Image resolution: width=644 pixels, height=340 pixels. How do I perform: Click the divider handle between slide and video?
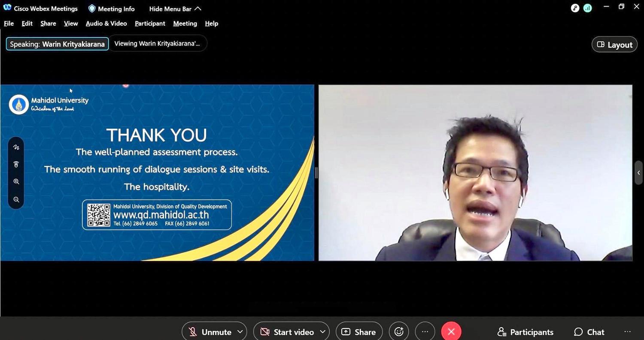(x=316, y=173)
